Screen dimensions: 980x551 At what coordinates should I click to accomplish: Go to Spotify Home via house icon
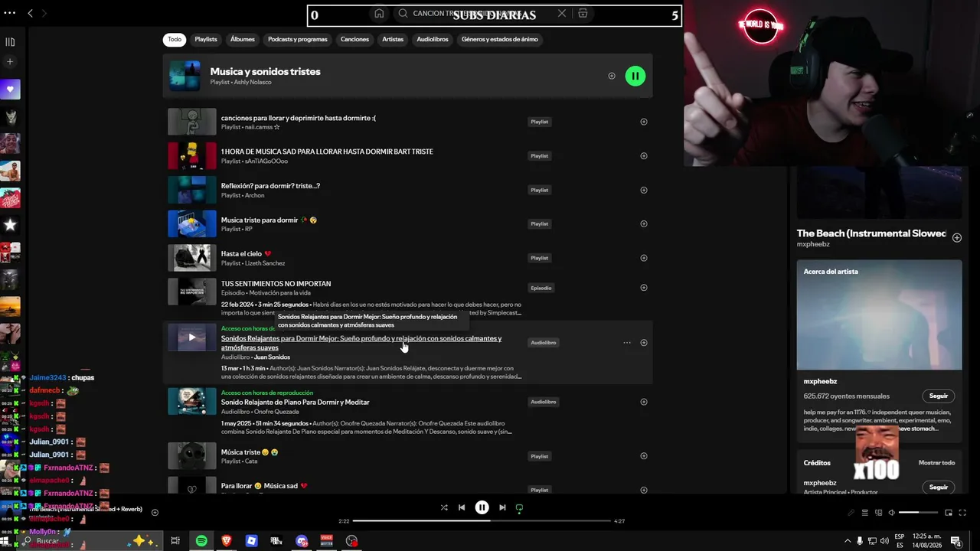tap(379, 13)
